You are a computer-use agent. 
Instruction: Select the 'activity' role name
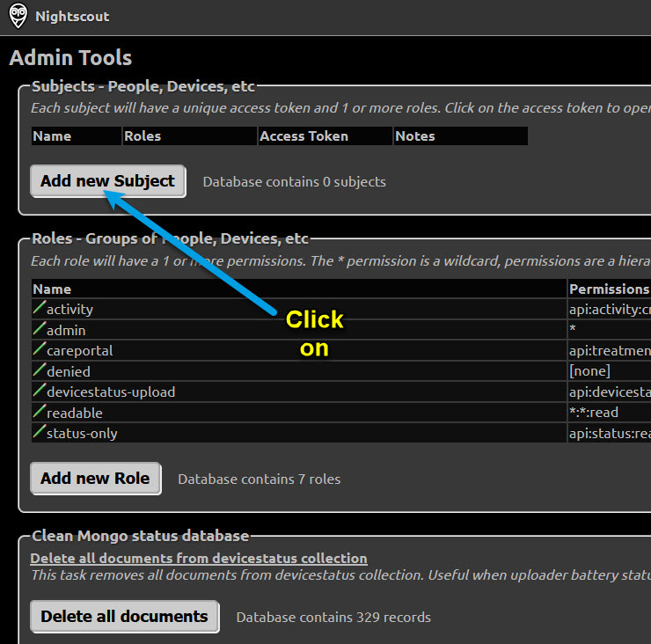click(x=69, y=310)
